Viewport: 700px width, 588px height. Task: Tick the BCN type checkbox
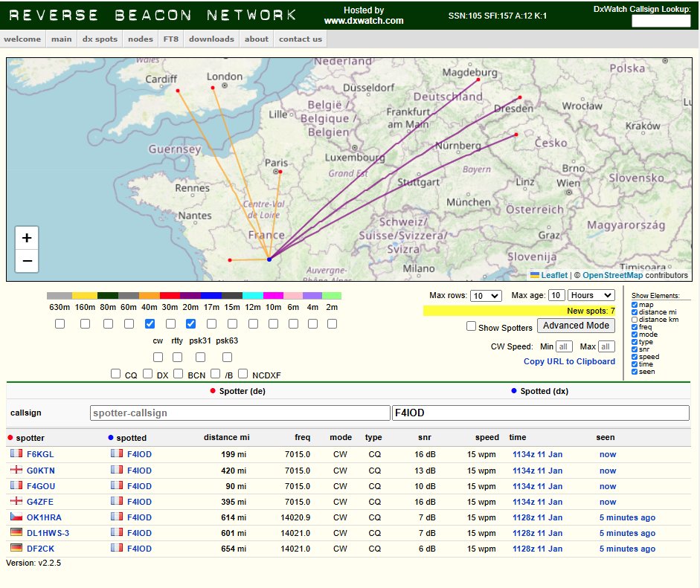tap(178, 373)
